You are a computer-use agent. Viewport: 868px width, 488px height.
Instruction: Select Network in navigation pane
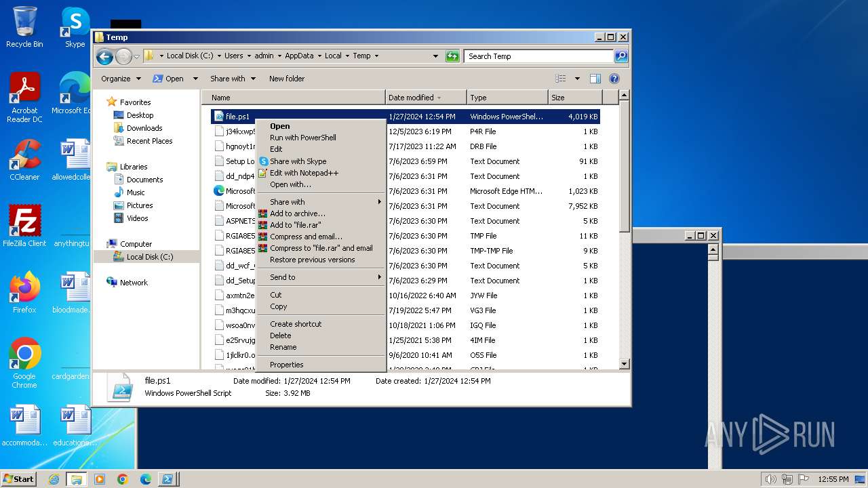coord(134,283)
